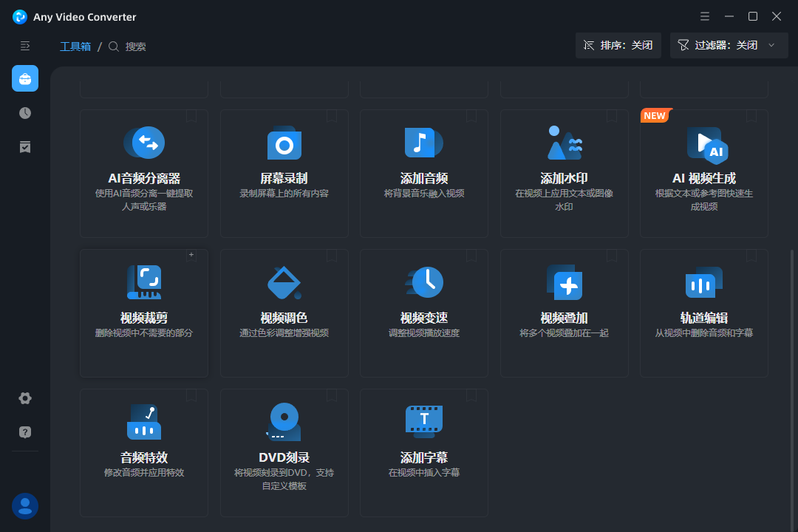The image size is (798, 532).
Task: Open the hamburger menu in title bar
Action: point(705,16)
